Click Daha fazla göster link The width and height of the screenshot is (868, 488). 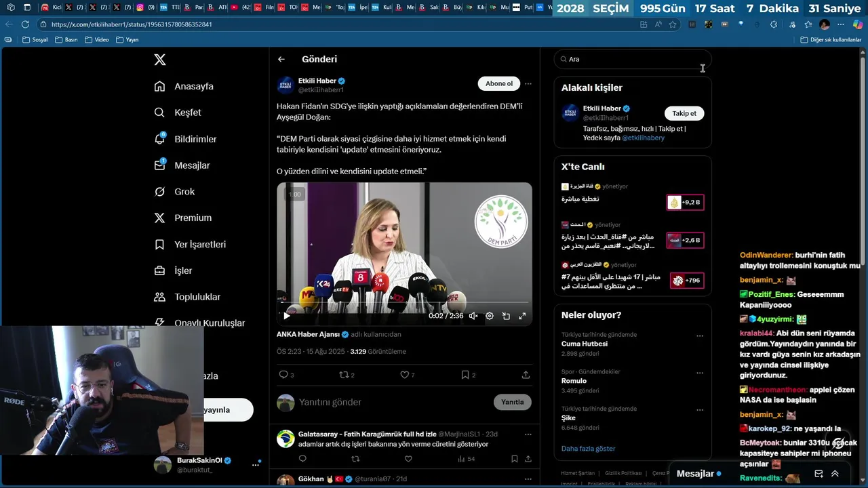pos(588,449)
